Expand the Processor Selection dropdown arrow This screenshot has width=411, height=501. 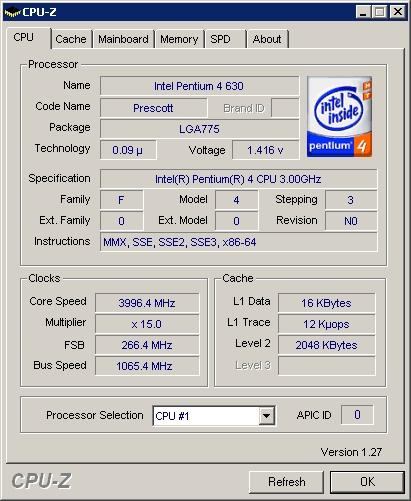267,416
